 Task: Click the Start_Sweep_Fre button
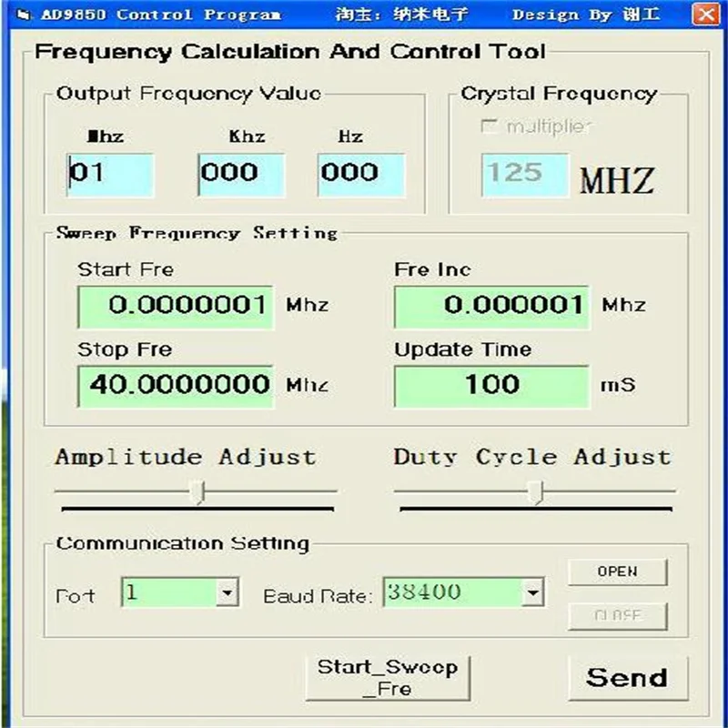388,678
